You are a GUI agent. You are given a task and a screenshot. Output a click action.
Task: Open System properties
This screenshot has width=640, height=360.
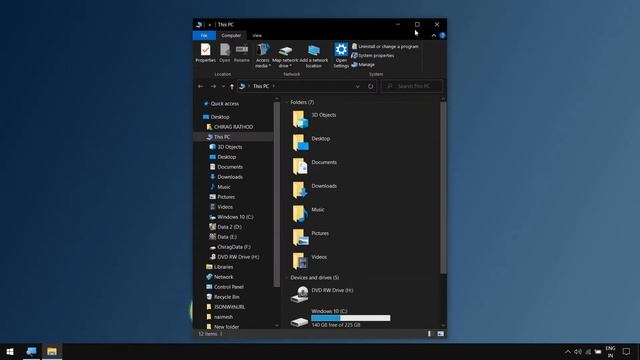pos(373,56)
